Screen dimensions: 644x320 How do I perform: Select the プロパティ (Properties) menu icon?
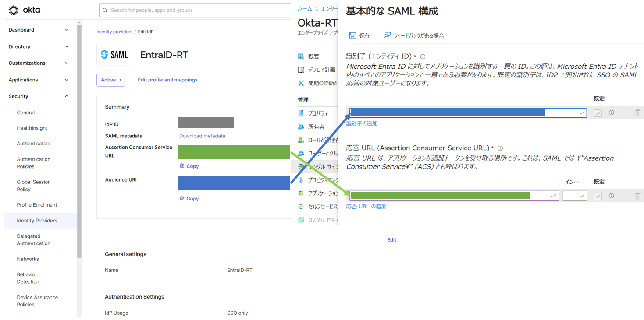pyautogui.click(x=301, y=113)
